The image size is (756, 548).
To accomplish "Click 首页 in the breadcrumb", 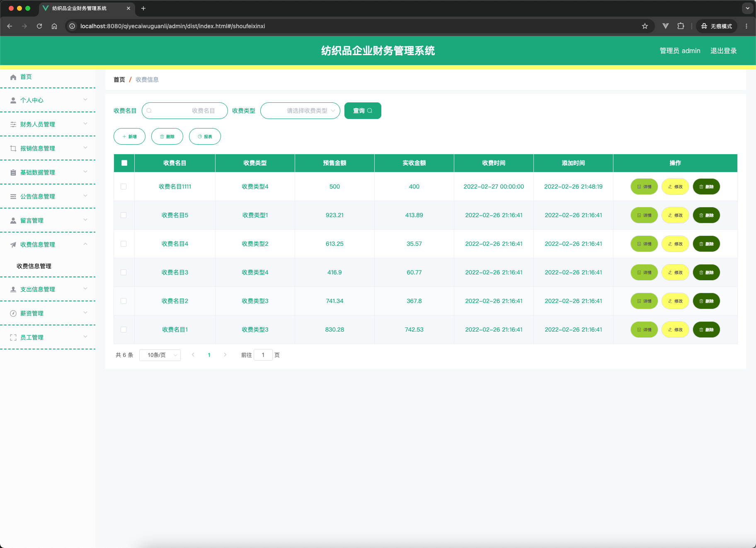I will coord(119,80).
